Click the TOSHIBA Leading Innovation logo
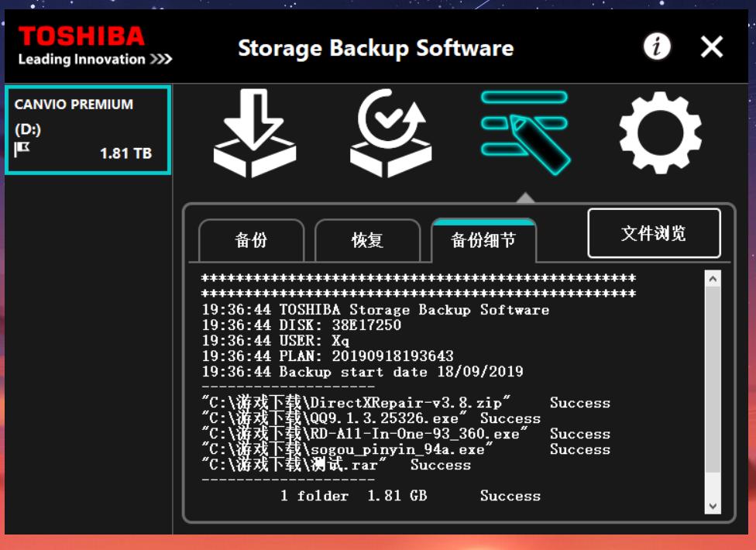This screenshot has width=756, height=550. pyautogui.click(x=95, y=46)
